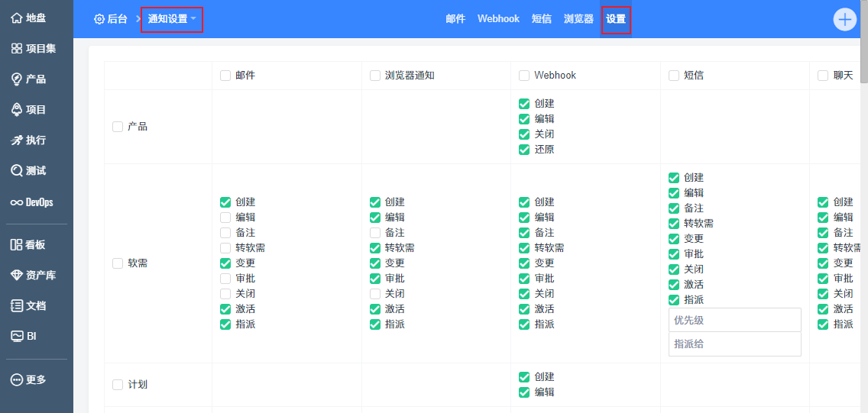The height and width of the screenshot is (413, 868).
Task: Click the blue plus add button
Action: 844,19
